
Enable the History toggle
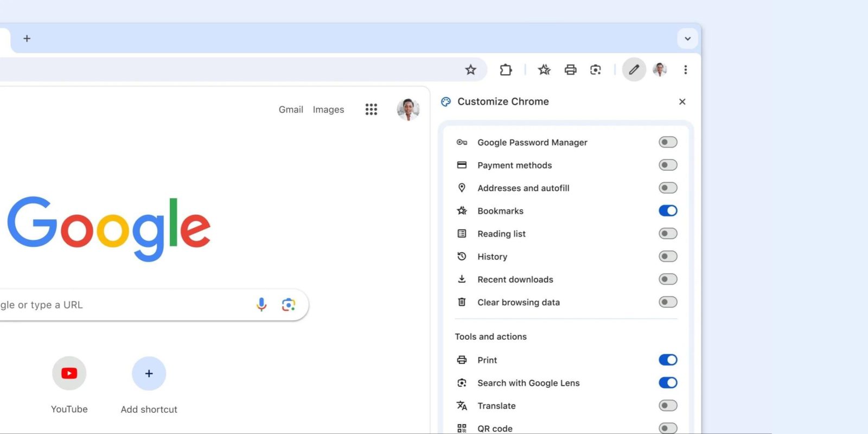668,256
